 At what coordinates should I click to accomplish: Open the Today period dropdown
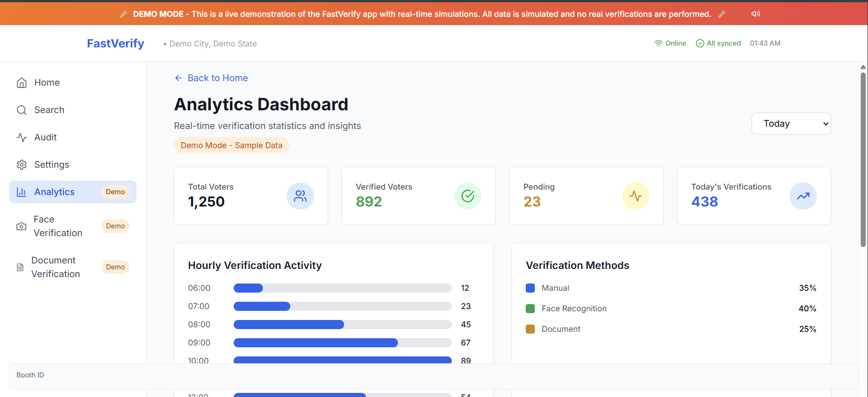[791, 124]
